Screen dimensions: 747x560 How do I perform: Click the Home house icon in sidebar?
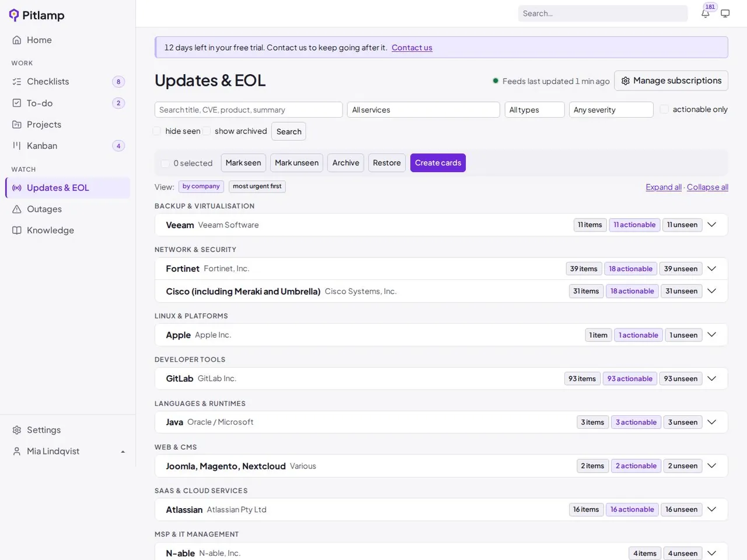[17, 40]
